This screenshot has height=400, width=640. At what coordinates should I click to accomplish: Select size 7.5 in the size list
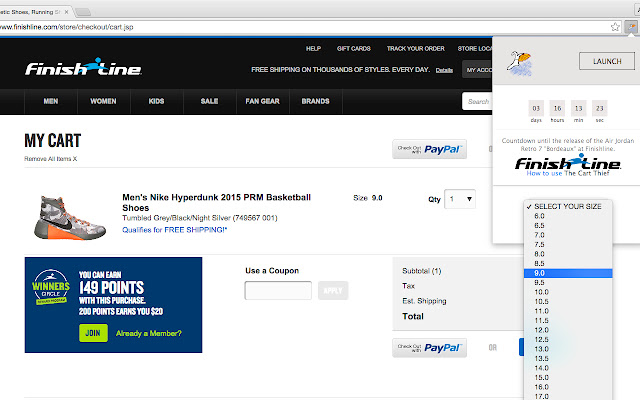coord(568,244)
